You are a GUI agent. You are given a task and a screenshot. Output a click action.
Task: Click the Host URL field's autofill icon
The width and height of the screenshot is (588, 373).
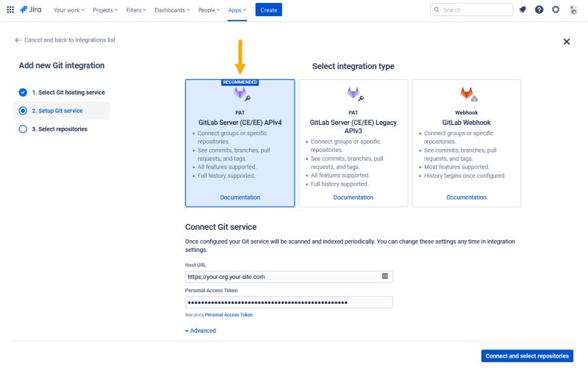(x=385, y=276)
